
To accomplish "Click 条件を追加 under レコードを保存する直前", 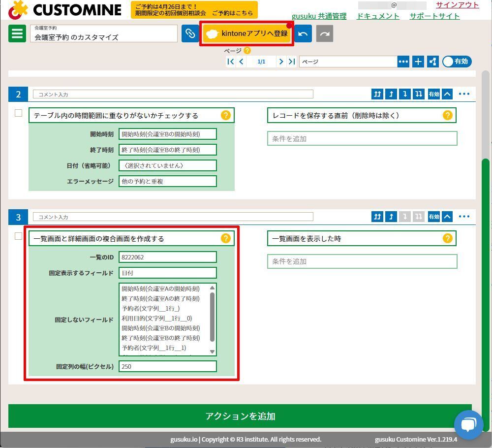I will click(x=362, y=138).
